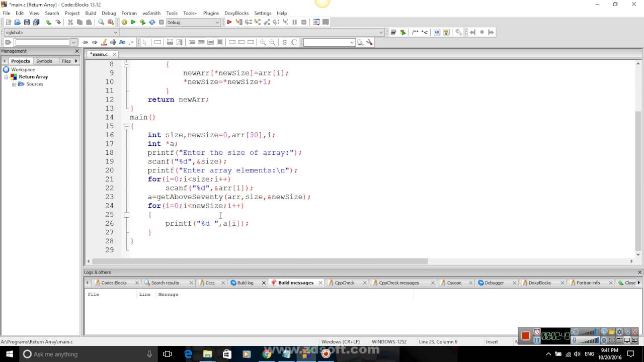Image resolution: width=644 pixels, height=362 pixels.
Task: Click the run search icon beside search box
Action: 360,42
